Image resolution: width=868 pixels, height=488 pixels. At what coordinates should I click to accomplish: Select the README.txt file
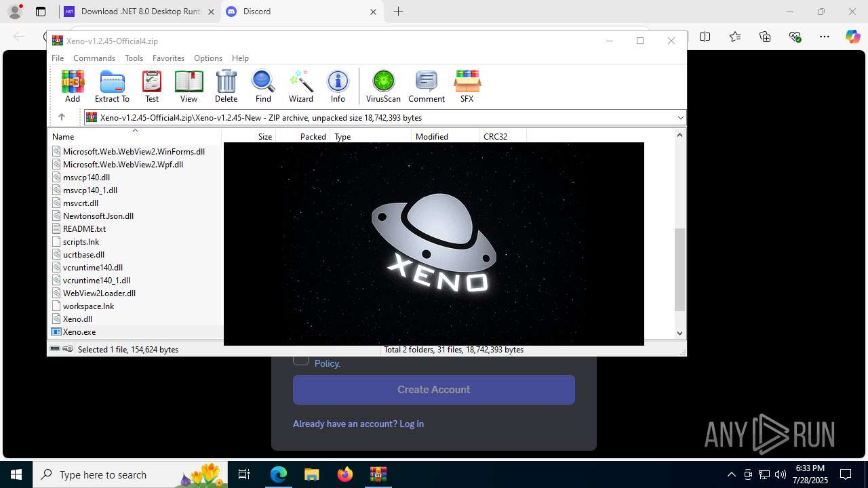[x=84, y=229]
